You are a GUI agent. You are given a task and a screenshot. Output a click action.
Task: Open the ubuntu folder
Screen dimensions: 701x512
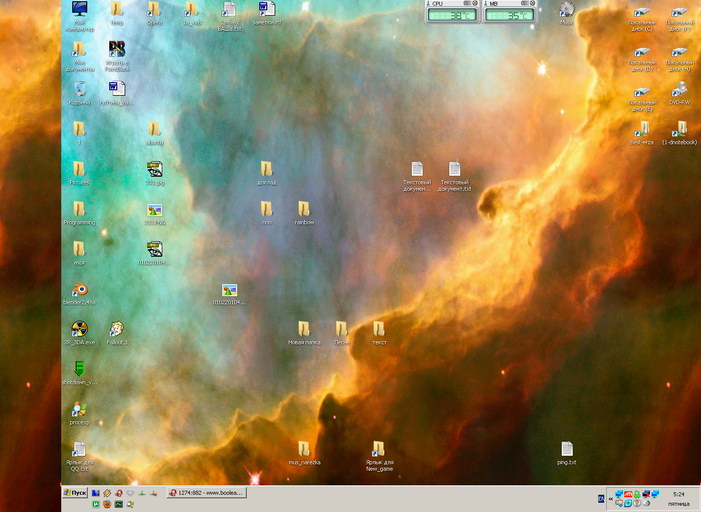154,129
